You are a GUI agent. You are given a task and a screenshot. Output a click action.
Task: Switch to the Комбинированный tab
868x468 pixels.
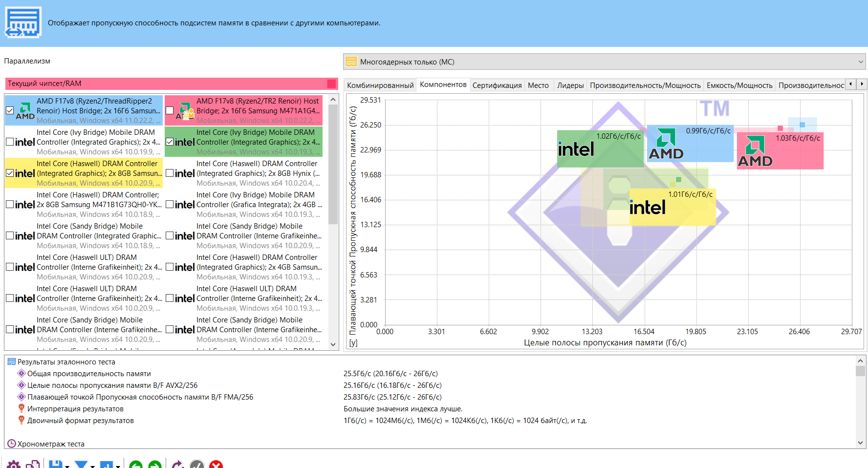(380, 85)
